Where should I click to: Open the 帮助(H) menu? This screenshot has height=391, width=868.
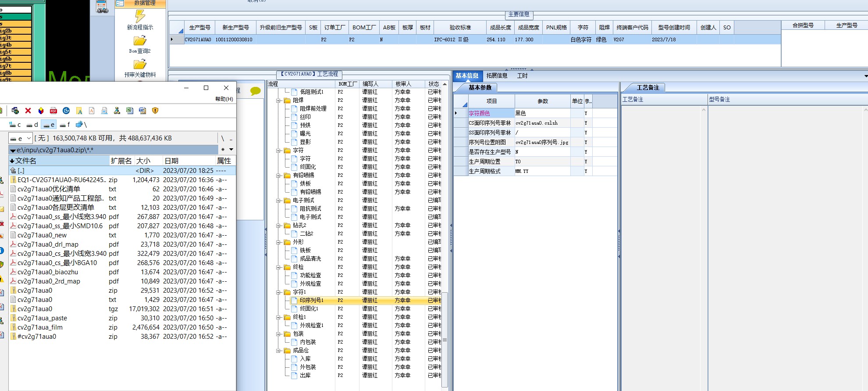point(224,99)
